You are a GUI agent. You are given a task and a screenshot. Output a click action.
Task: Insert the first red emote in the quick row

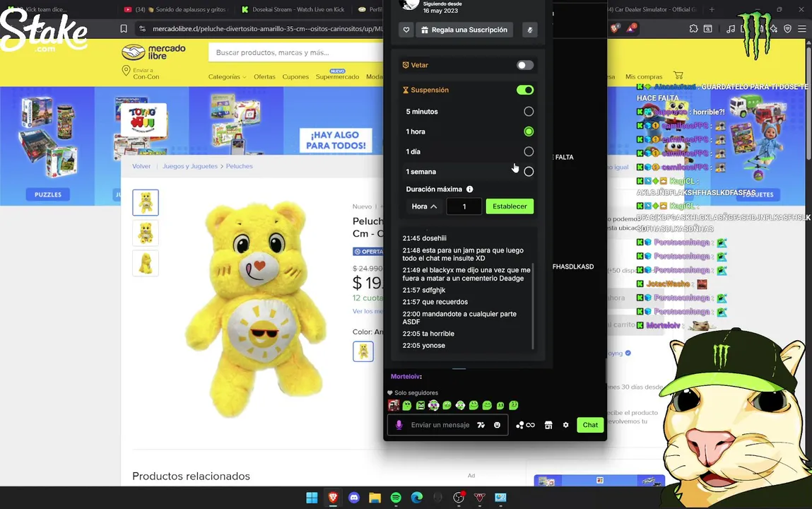tap(394, 406)
